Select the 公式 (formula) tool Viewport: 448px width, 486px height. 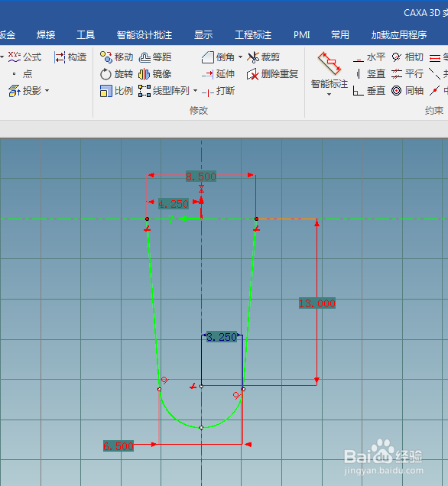[x=24, y=57]
